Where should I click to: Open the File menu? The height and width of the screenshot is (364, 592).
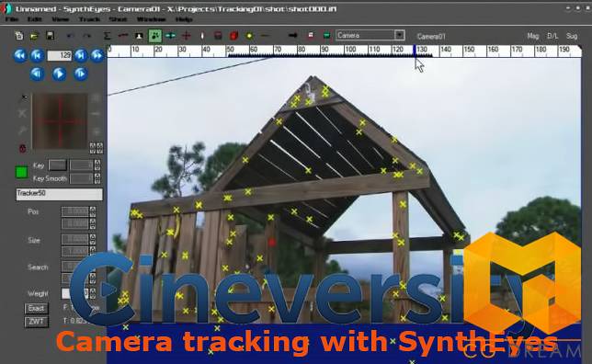click(x=12, y=19)
